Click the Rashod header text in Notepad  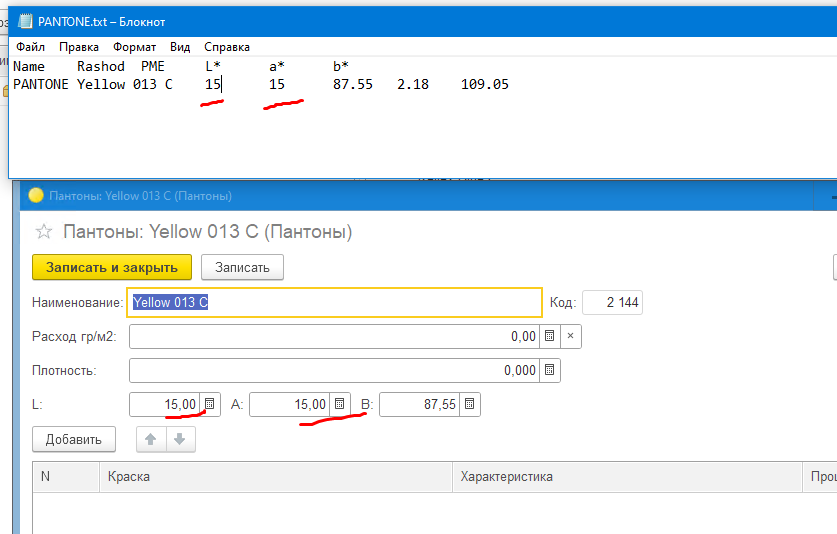101,66
